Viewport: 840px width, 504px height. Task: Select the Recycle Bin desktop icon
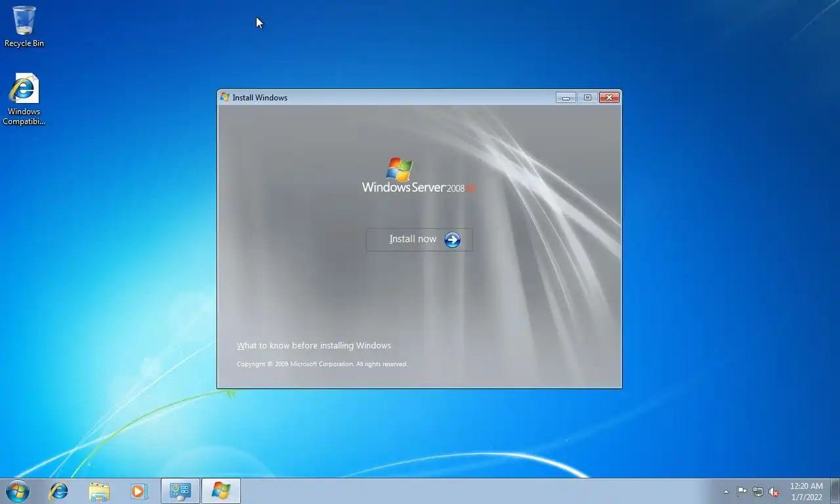[x=24, y=26]
